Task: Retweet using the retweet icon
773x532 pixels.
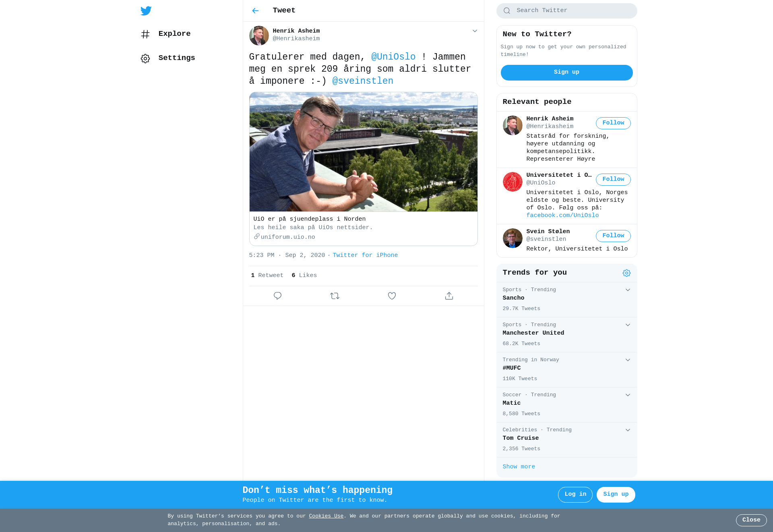Action: (x=335, y=296)
